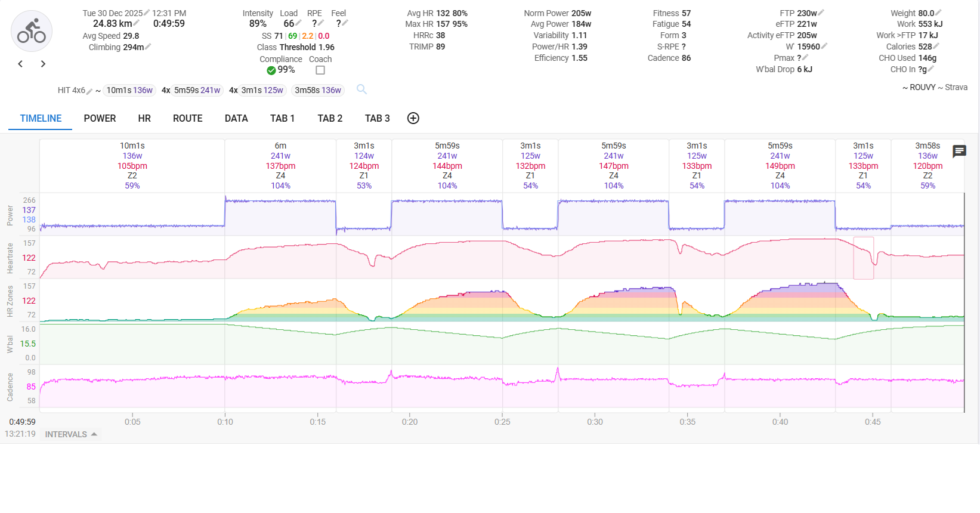This screenshot has height=513, width=980.
Task: Open the activity comments chat icon
Action: [x=959, y=152]
